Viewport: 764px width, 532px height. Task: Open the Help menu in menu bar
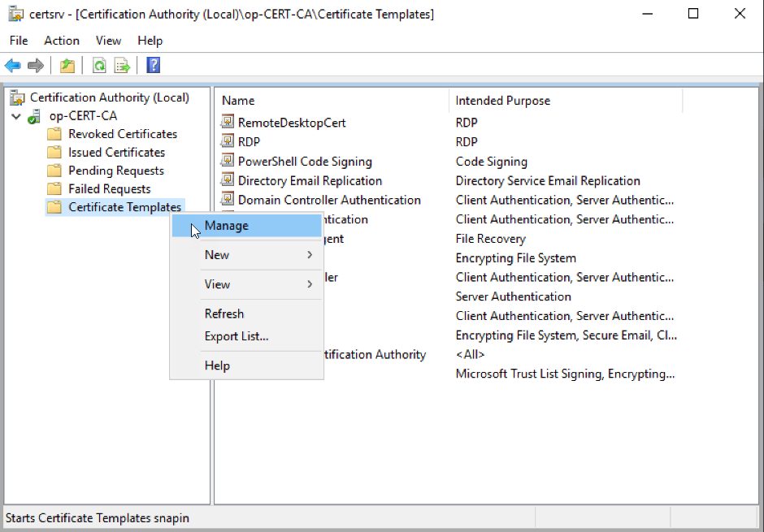pos(150,41)
